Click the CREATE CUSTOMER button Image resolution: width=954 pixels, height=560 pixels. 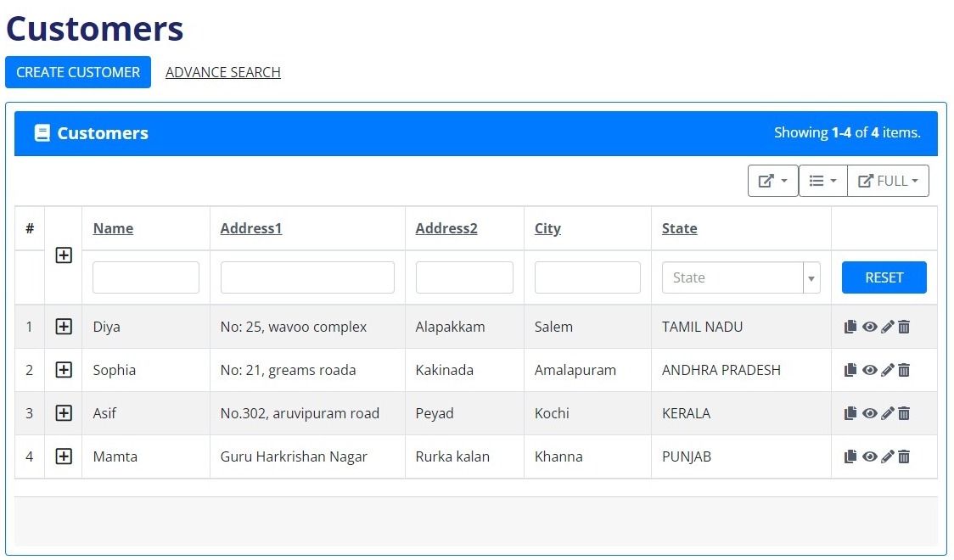point(78,72)
